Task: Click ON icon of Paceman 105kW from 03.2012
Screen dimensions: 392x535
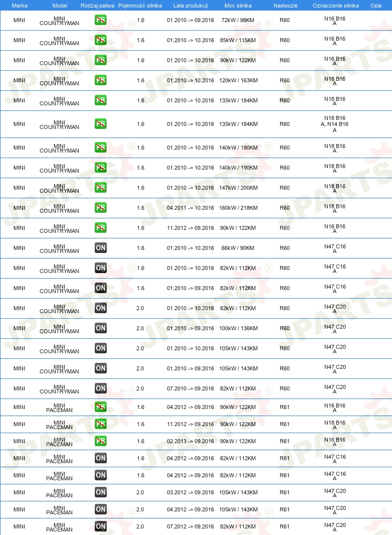Action: coord(101,492)
